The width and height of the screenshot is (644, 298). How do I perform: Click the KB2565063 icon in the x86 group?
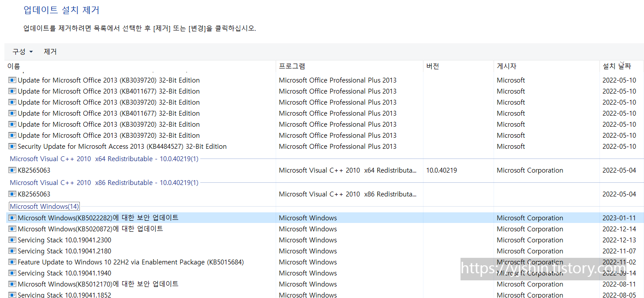click(12, 194)
